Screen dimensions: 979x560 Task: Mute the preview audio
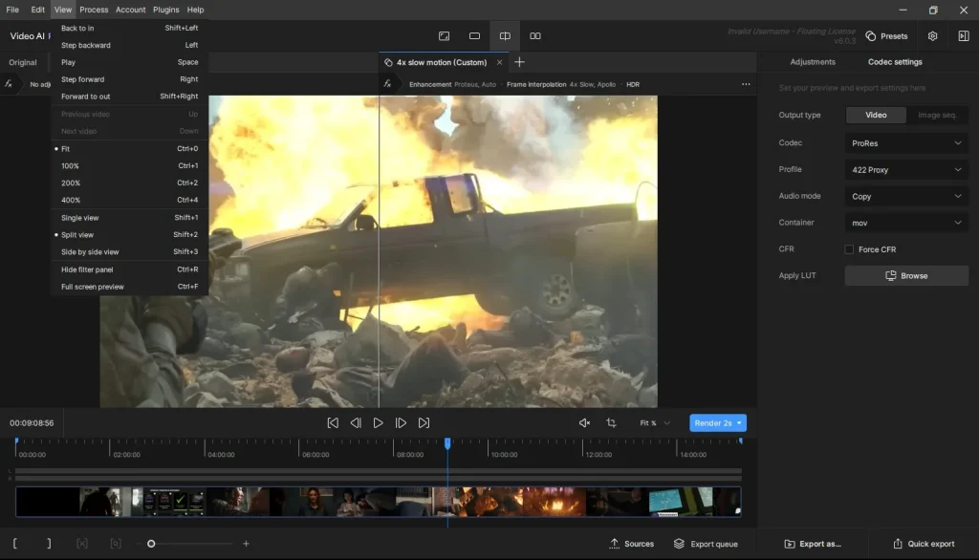tap(584, 422)
